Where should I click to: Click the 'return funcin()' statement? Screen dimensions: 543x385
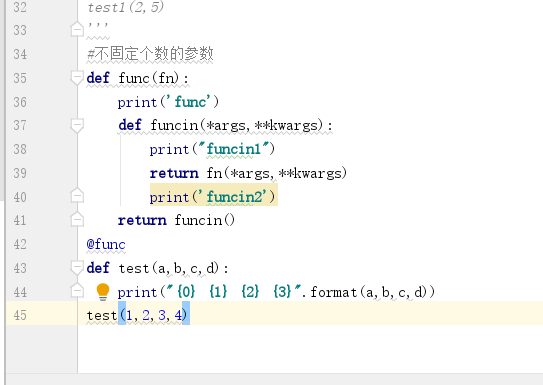click(177, 220)
